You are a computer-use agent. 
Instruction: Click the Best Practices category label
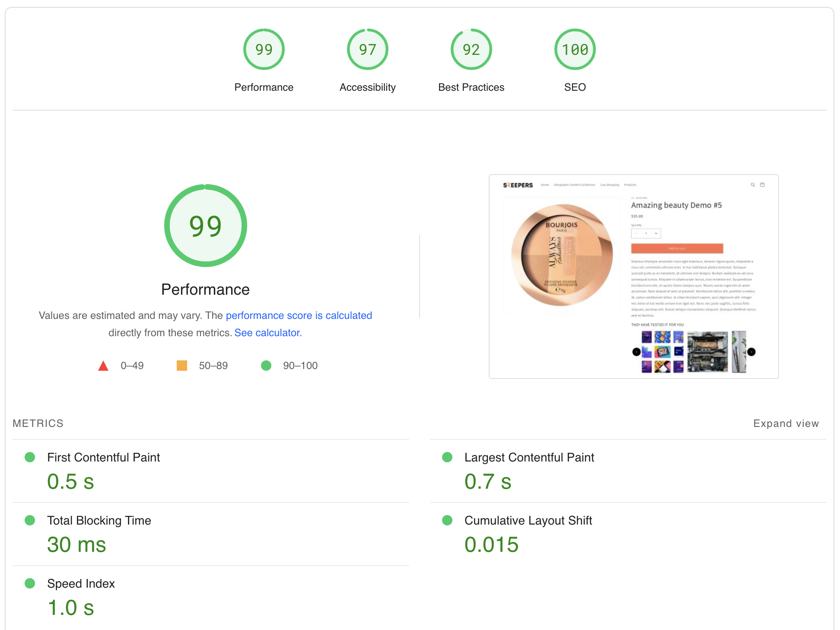point(471,87)
